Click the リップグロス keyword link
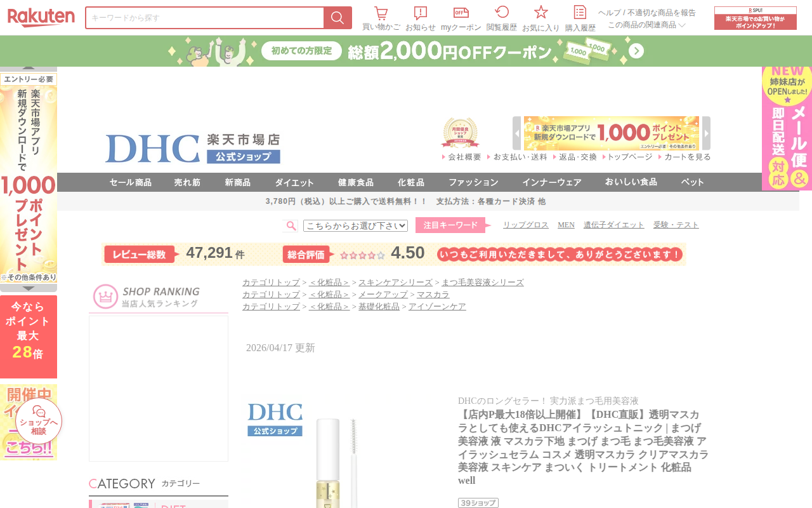This screenshot has height=508, width=812. click(526, 225)
